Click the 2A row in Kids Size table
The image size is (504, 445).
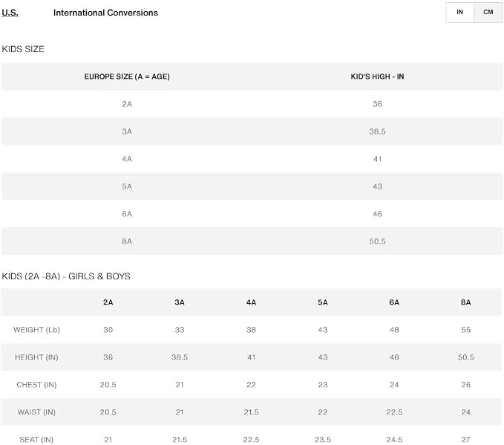click(252, 104)
